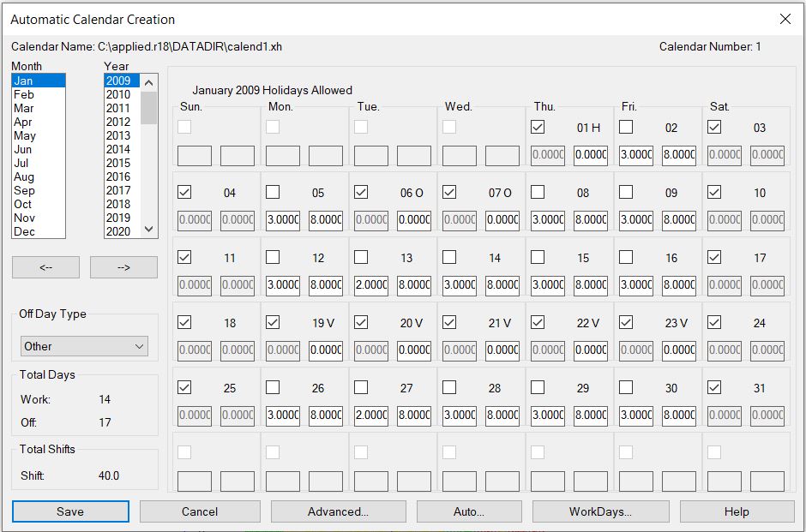Screen dimensions: 806x532
Task: Enable the checkbox for day 08
Action: (538, 192)
